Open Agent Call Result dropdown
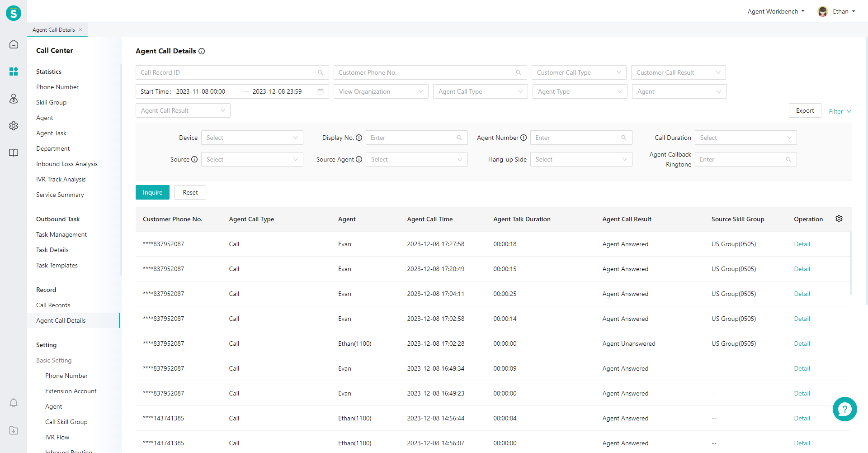The width and height of the screenshot is (868, 453). [x=183, y=110]
